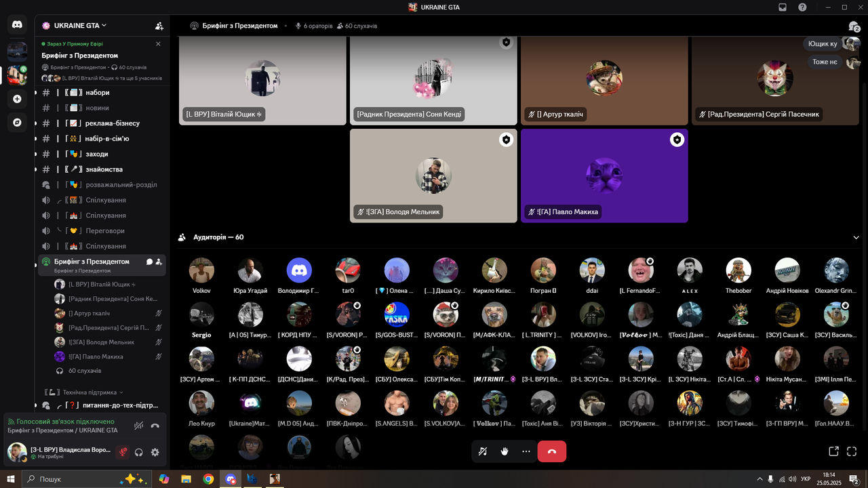This screenshot has height=488, width=868.
Task: Click audience member Юра Угадай's avatar
Action: click(250, 270)
